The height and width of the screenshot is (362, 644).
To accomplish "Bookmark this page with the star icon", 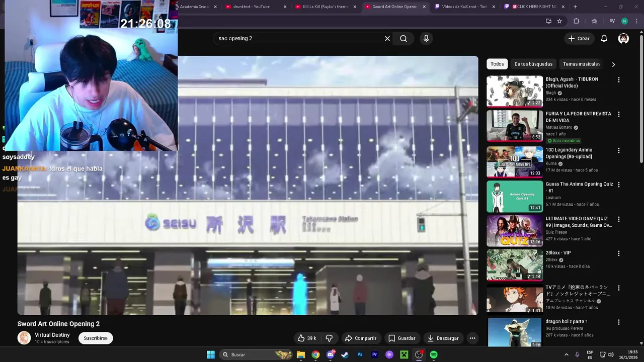I will [559, 21].
